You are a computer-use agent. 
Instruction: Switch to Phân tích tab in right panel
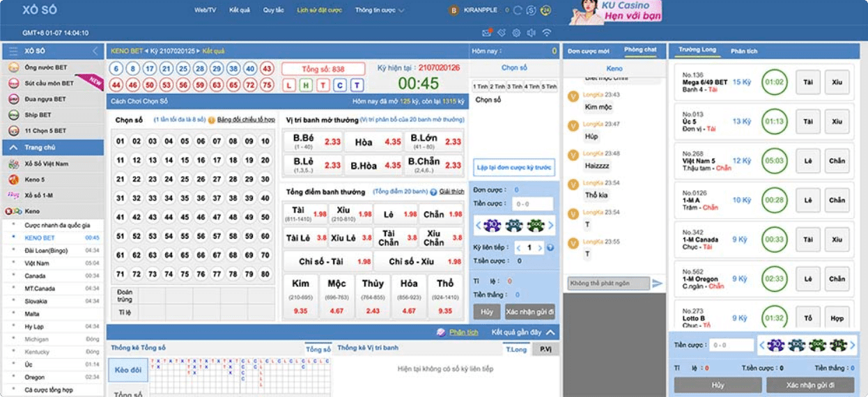click(x=744, y=51)
